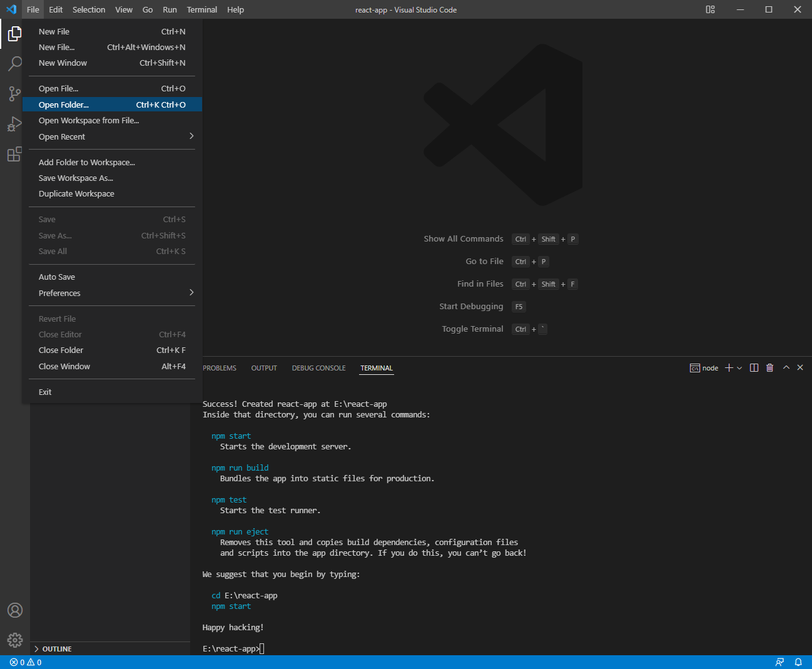Click 'Toggle Terminal' hint text
Image resolution: width=812 pixels, height=669 pixels.
[x=472, y=329]
